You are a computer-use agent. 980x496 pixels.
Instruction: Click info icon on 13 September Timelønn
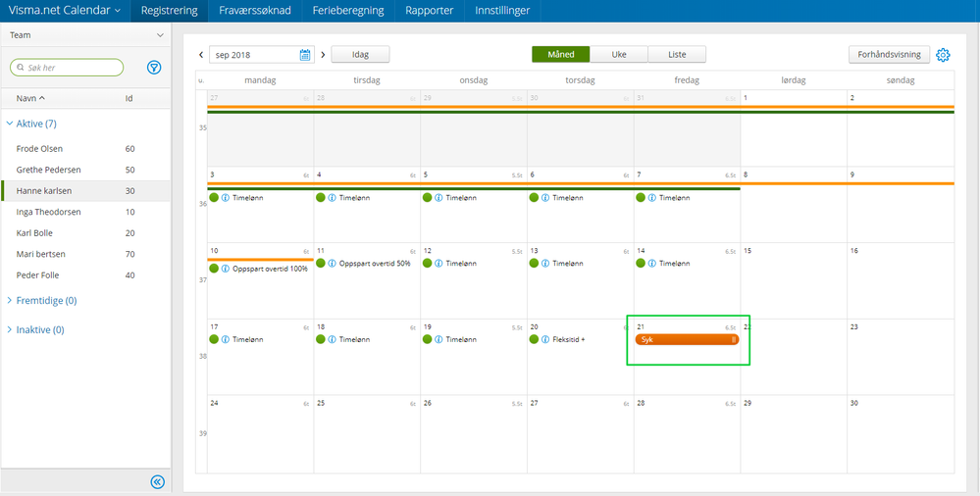545,263
